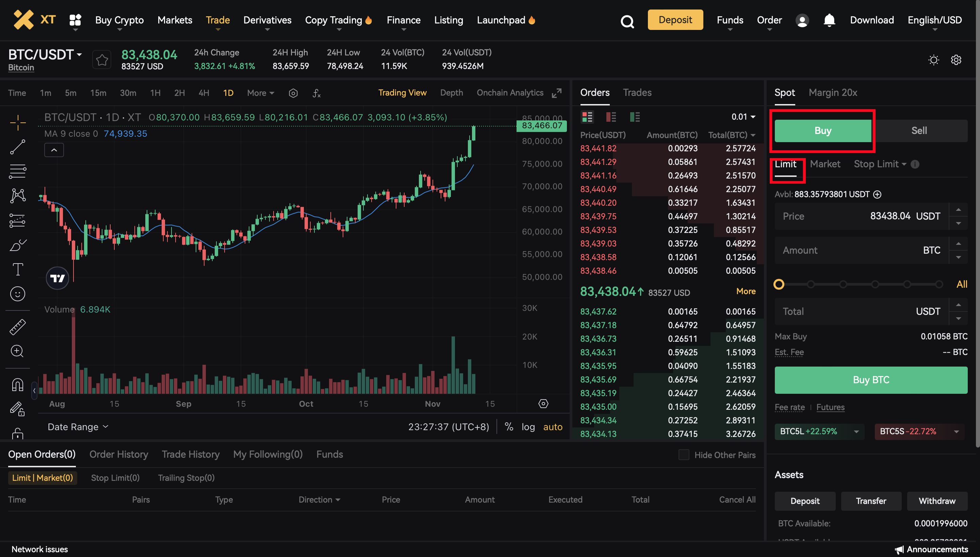Select the forecasting and measurement tool
Image resolution: width=980 pixels, height=557 pixels.
(18, 220)
